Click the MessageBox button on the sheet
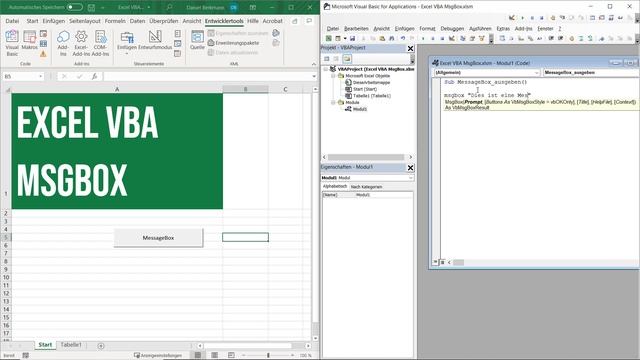 pos(158,238)
